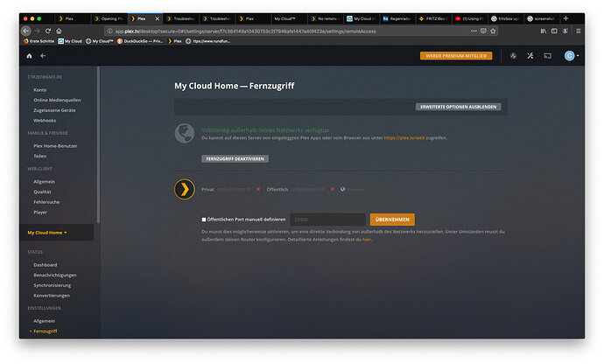Close the active Plex tab
Screen dimensions: 604x364
pos(158,18)
